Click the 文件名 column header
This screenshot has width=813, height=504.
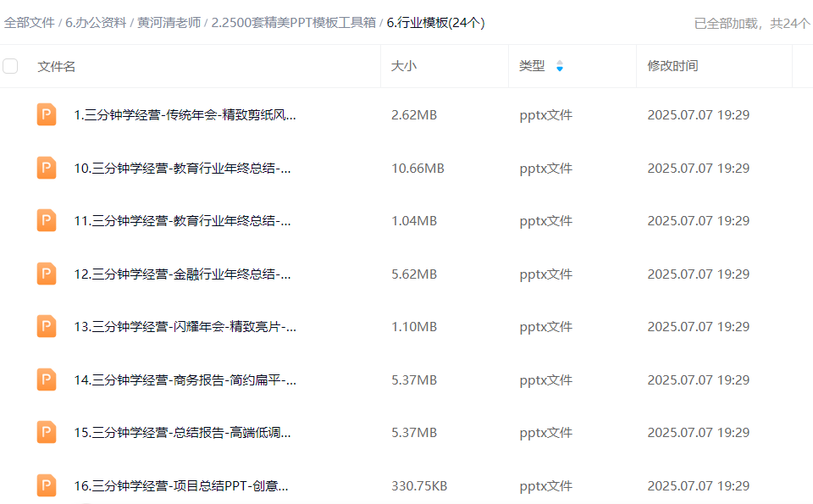click(x=57, y=66)
